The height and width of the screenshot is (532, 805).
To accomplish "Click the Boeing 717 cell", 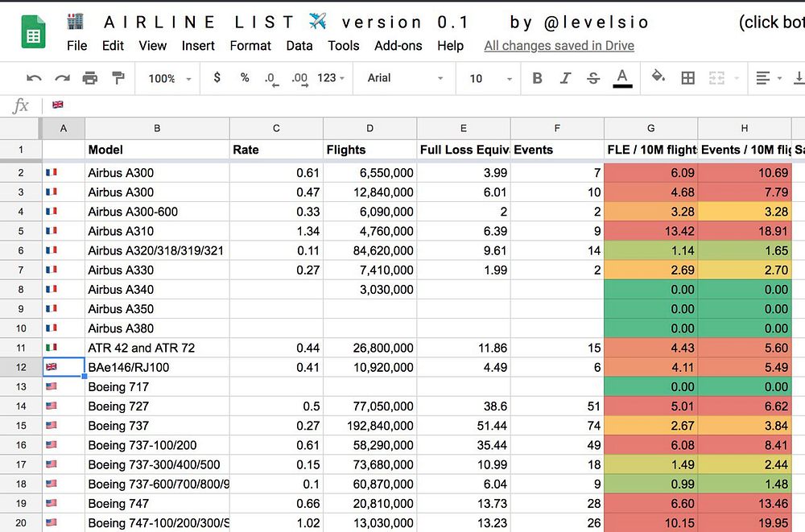I will tap(157, 386).
